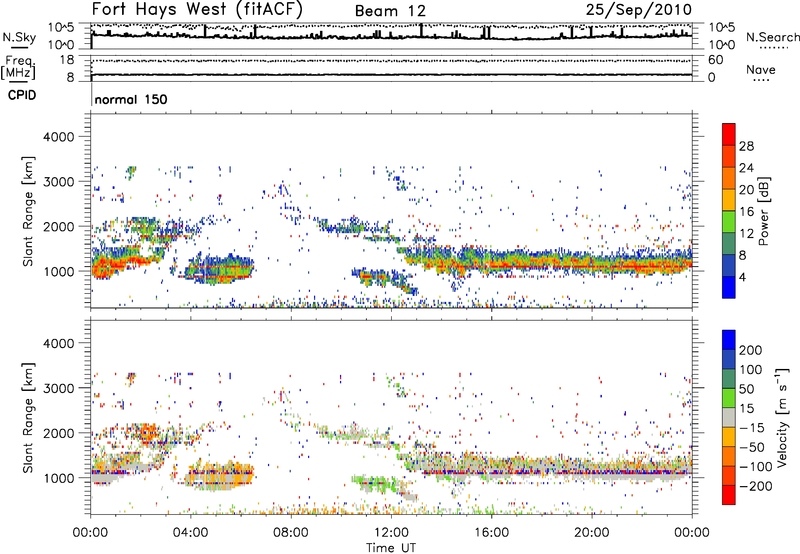Click the "-100" velocity colorbar tick
Screen dimensions: 800x554
(x=755, y=467)
